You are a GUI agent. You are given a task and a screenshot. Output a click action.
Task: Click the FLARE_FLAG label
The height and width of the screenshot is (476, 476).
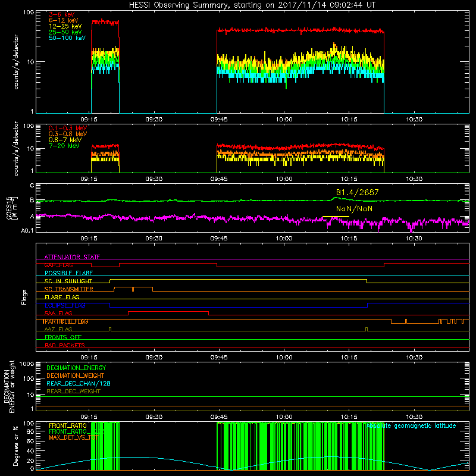pos(62,297)
